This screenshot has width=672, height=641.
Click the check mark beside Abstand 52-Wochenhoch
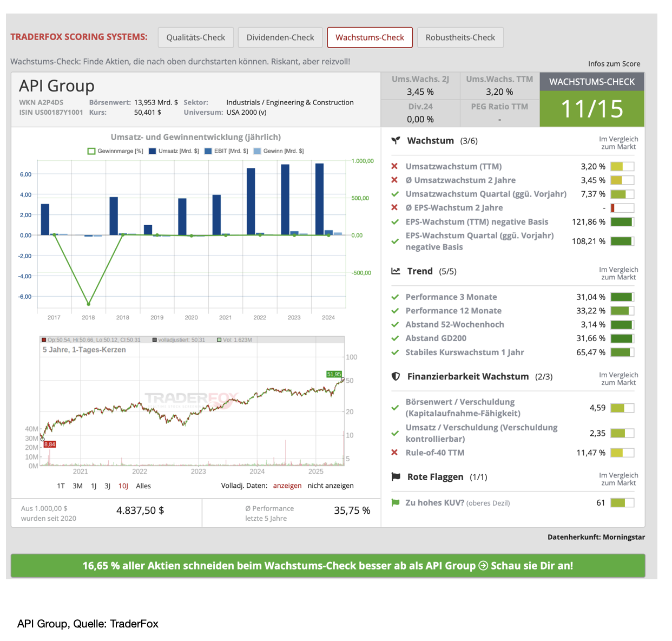pos(395,324)
